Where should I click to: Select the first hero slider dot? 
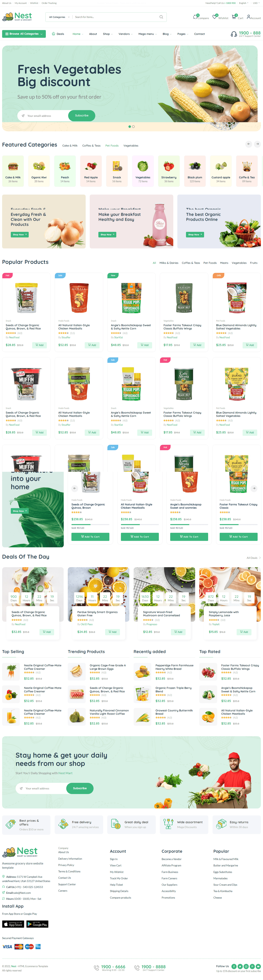tap(130, 127)
